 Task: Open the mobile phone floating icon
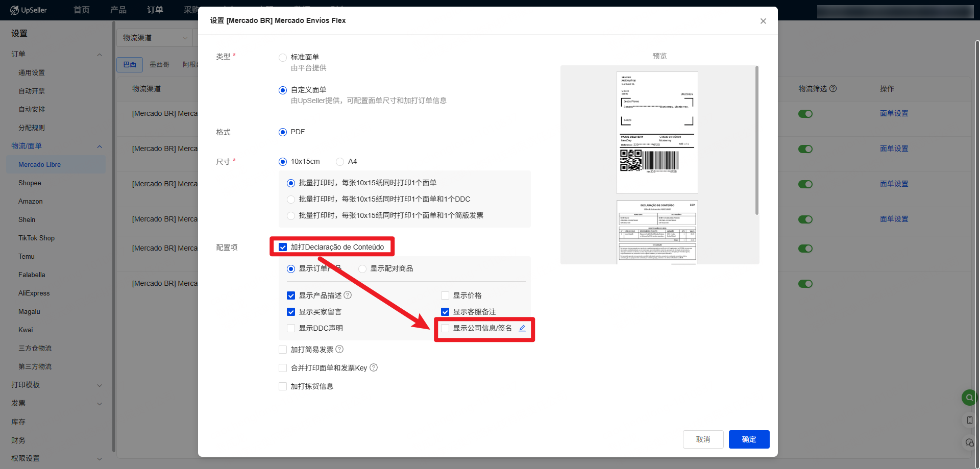pos(969,420)
